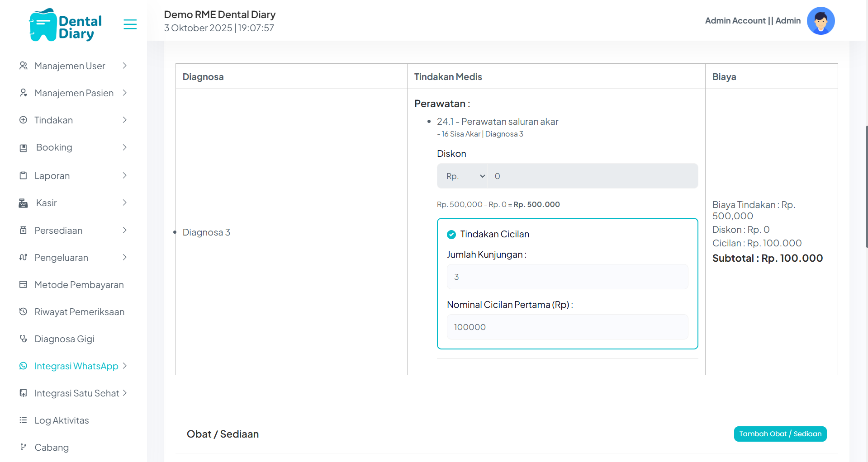Click the Kasir cash register icon

coord(24,203)
